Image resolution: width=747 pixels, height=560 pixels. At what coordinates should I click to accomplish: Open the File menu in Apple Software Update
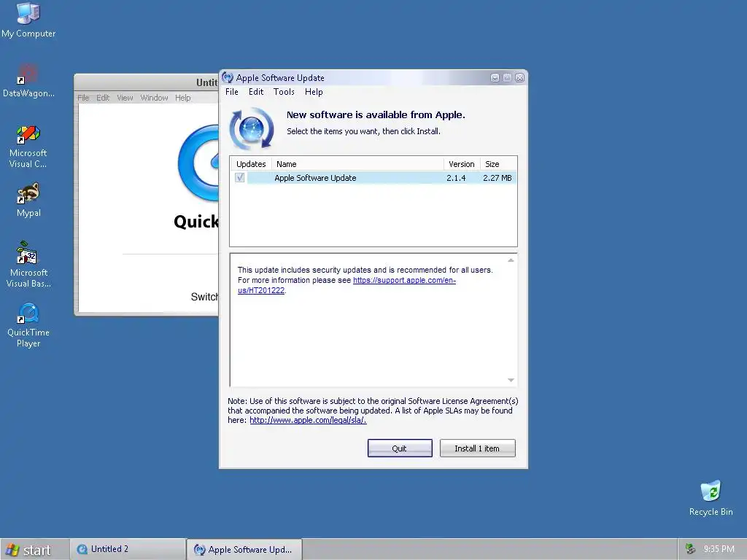point(232,92)
